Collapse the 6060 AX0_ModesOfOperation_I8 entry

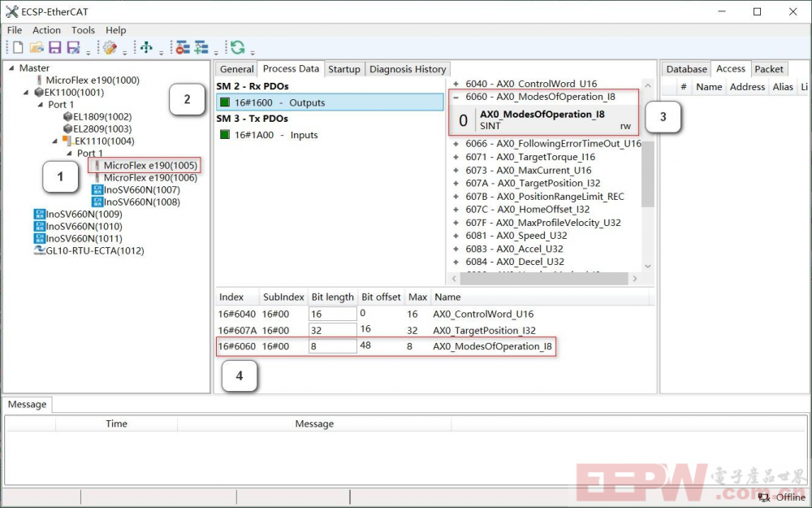456,97
